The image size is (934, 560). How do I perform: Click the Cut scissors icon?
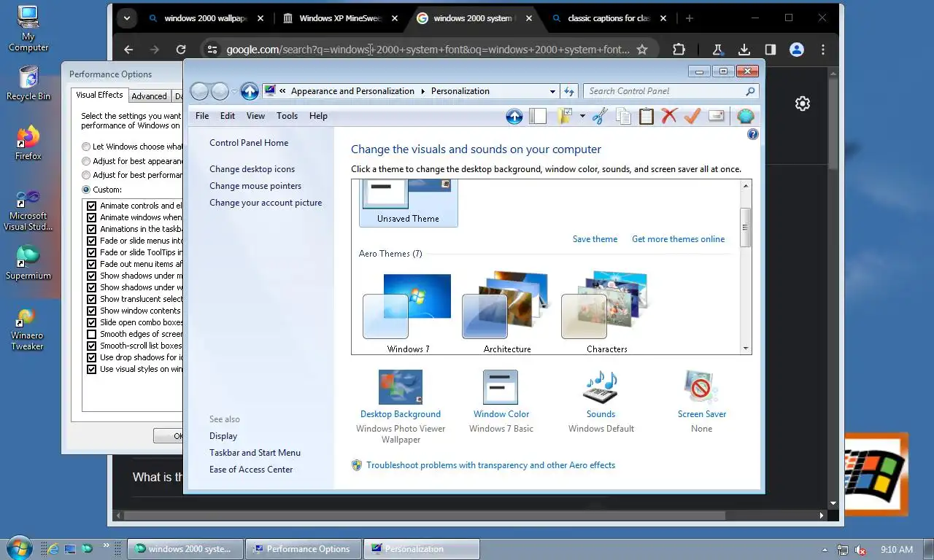tap(600, 116)
